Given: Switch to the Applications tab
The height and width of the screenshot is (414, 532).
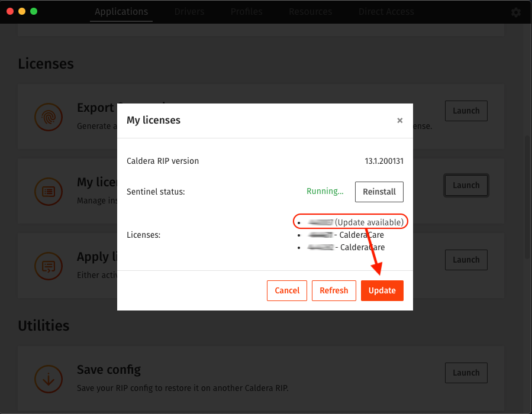Looking at the screenshot, I should point(121,11).
